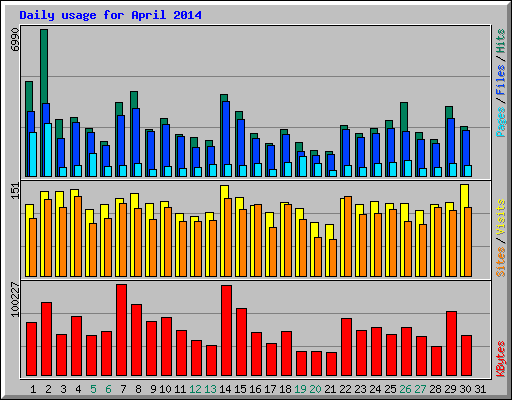Click the 100227 KBytes axis value

tap(15, 300)
